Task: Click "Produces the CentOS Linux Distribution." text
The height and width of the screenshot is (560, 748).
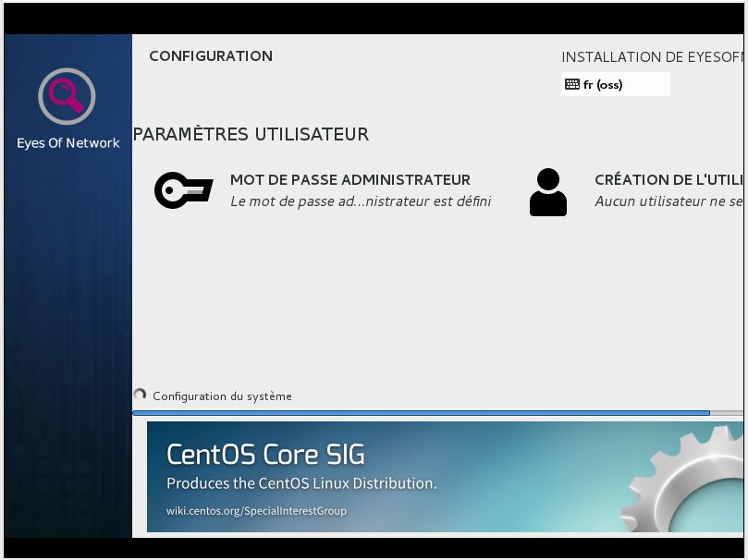Action: [x=301, y=483]
